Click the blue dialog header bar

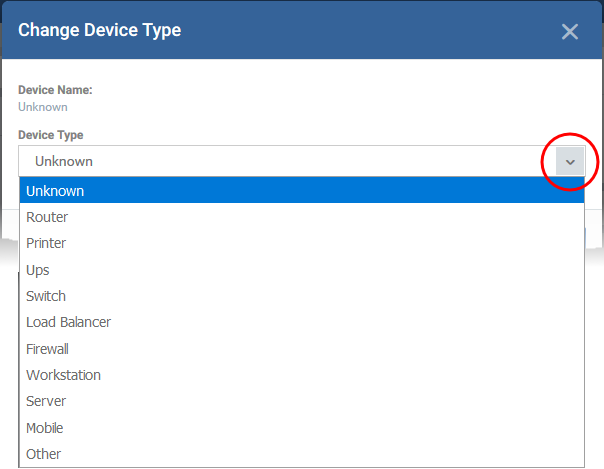pyautogui.click(x=302, y=30)
